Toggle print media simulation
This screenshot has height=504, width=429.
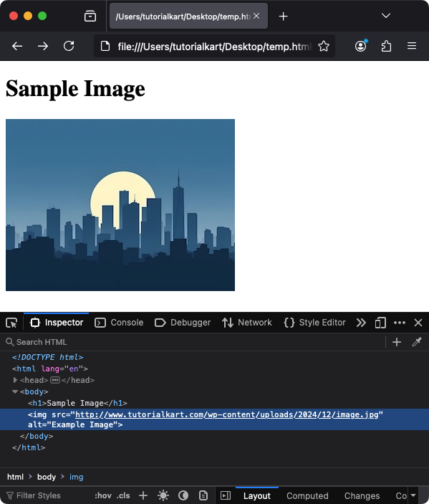[x=203, y=495]
